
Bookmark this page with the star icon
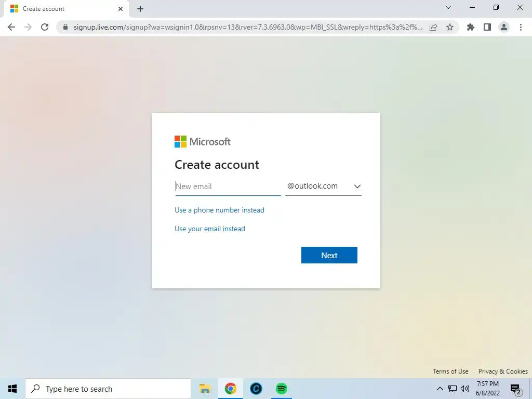tap(450, 27)
